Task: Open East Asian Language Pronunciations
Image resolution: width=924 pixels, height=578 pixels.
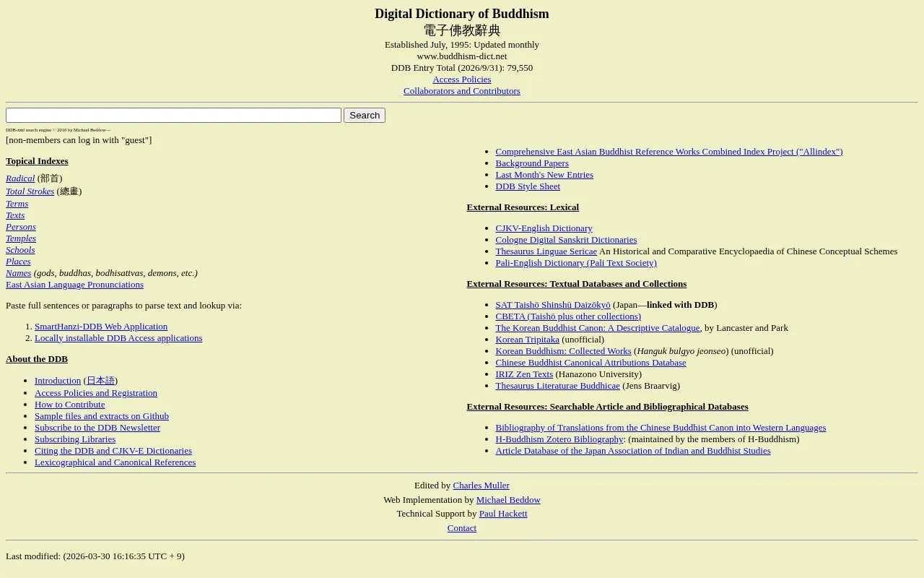Action: pyautogui.click(x=74, y=285)
